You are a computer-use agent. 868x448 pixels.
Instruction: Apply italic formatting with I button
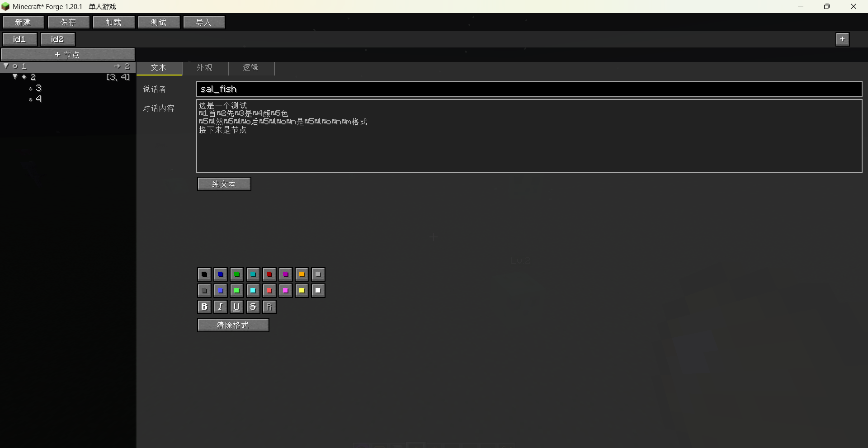coord(221,307)
